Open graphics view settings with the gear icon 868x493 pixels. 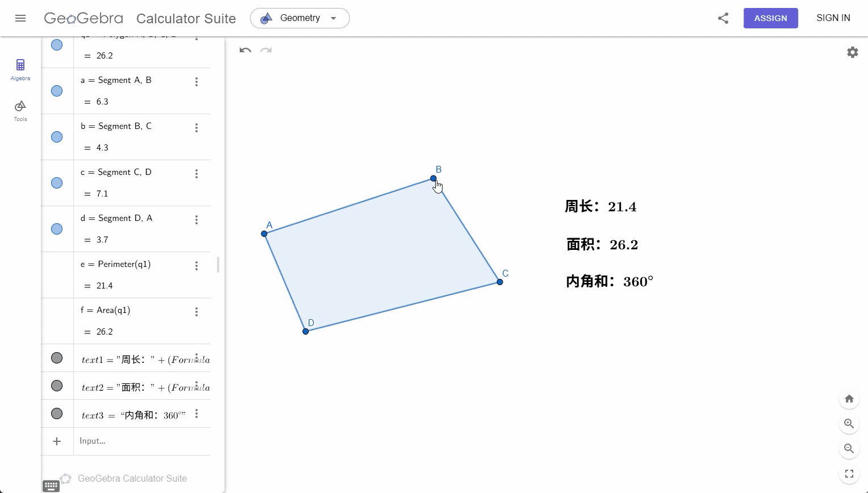(852, 52)
